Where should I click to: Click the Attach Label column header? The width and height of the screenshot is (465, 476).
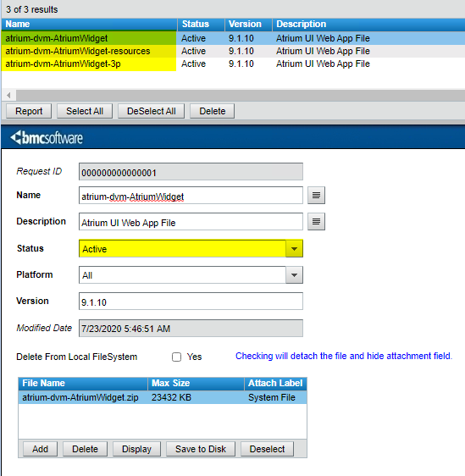[x=275, y=384]
